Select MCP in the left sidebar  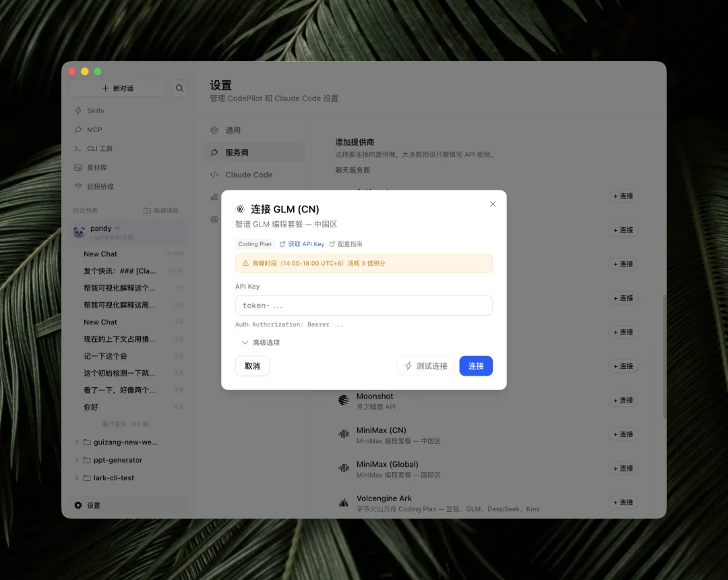[x=94, y=129]
